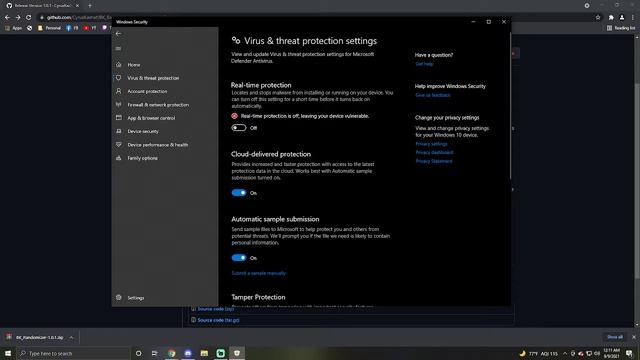This screenshot has width=640, height=360.
Task: Open YT bookmark
Action: pyautogui.click(x=90, y=28)
